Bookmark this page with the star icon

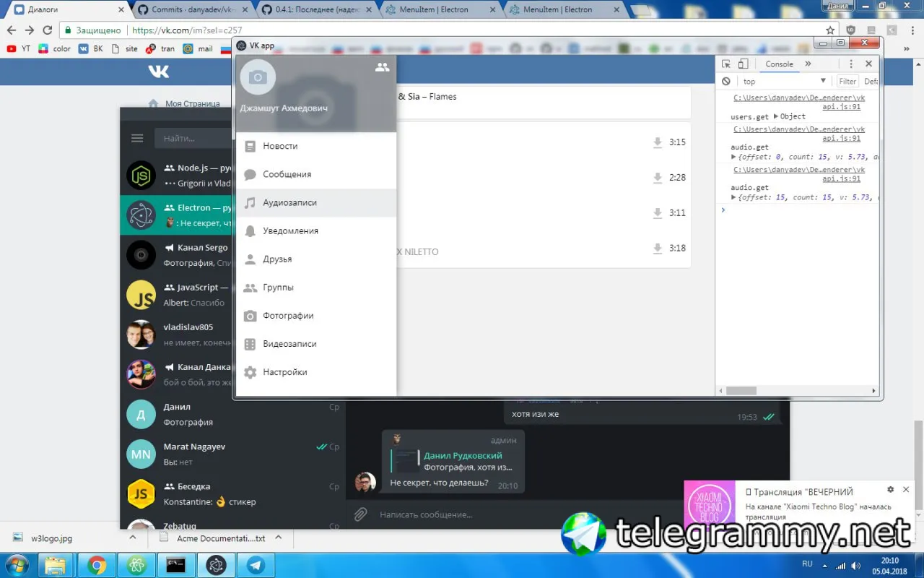tap(830, 30)
